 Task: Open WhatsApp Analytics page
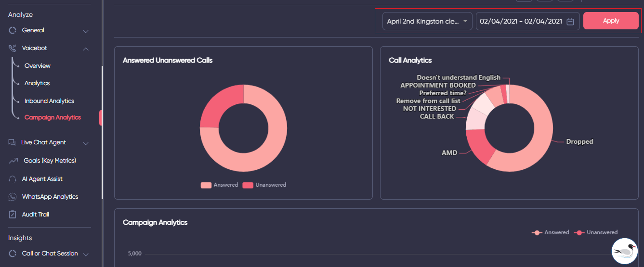(50, 197)
